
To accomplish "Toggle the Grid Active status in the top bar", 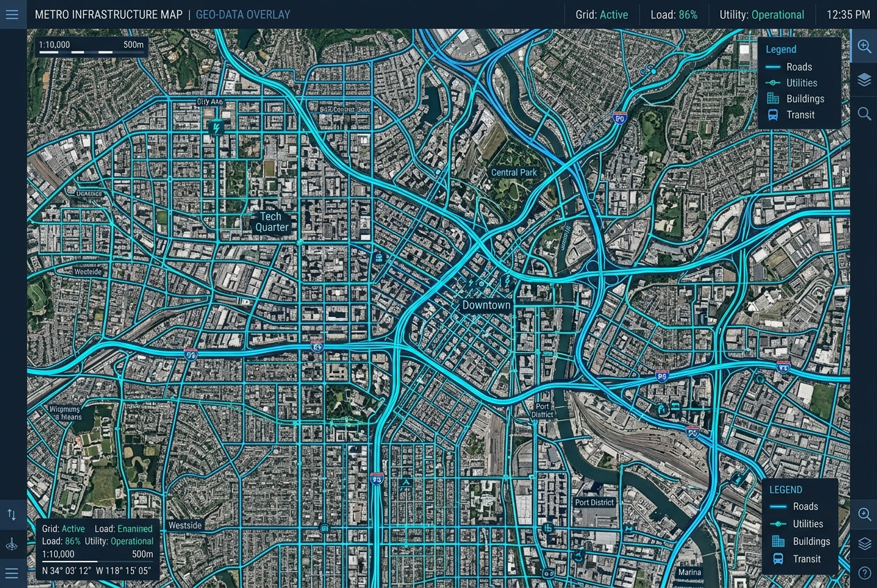I will (602, 14).
